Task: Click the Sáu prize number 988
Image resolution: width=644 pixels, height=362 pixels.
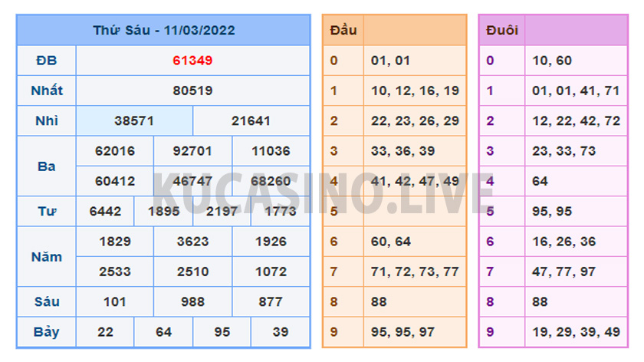Action: 192,302
